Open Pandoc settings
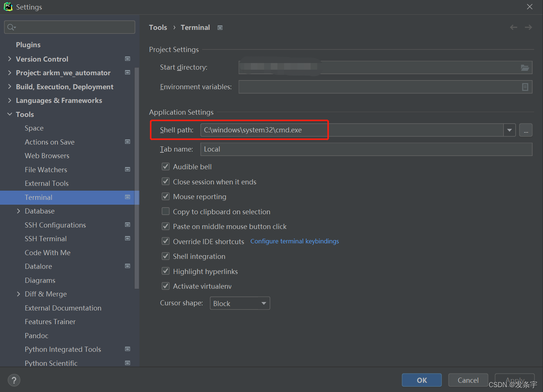 tap(37, 336)
